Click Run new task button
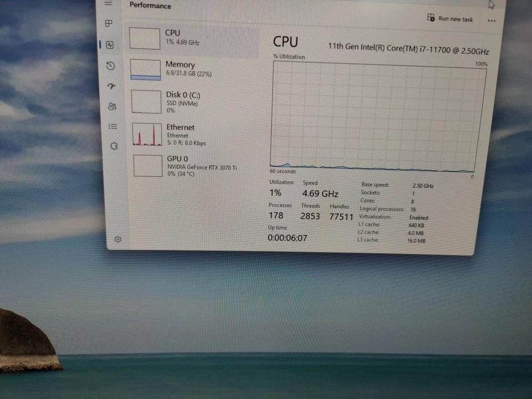The height and width of the screenshot is (399, 532). click(450, 18)
